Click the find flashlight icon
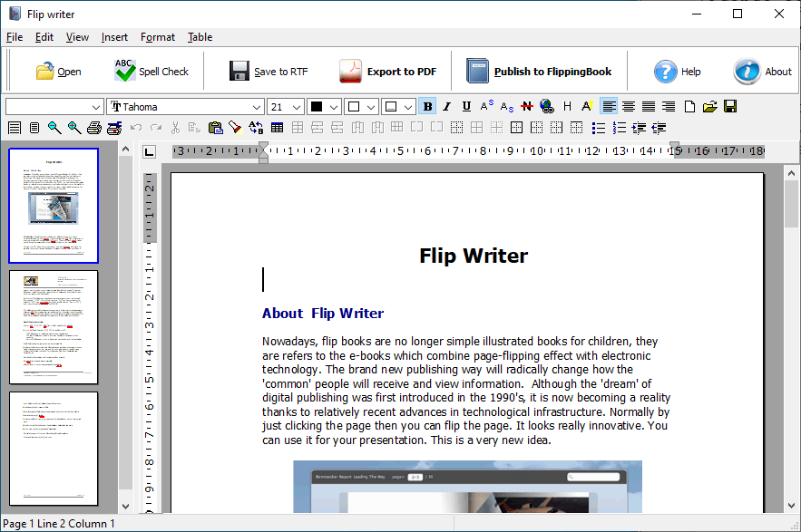Image resolution: width=801 pixels, height=532 pixels. [x=235, y=128]
